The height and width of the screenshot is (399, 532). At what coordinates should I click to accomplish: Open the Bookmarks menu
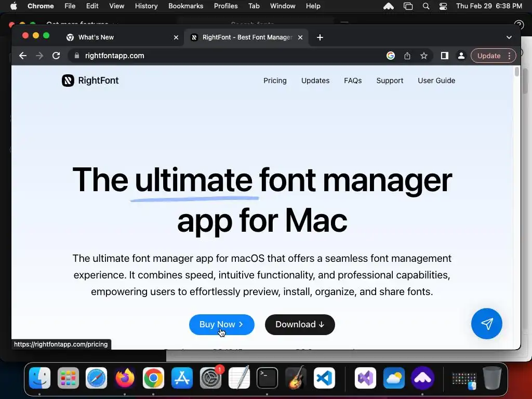pos(186,6)
